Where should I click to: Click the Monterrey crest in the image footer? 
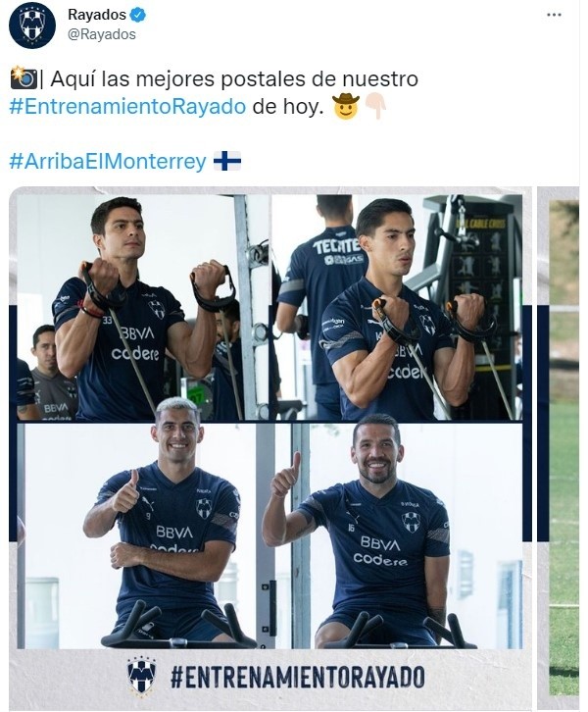141,677
